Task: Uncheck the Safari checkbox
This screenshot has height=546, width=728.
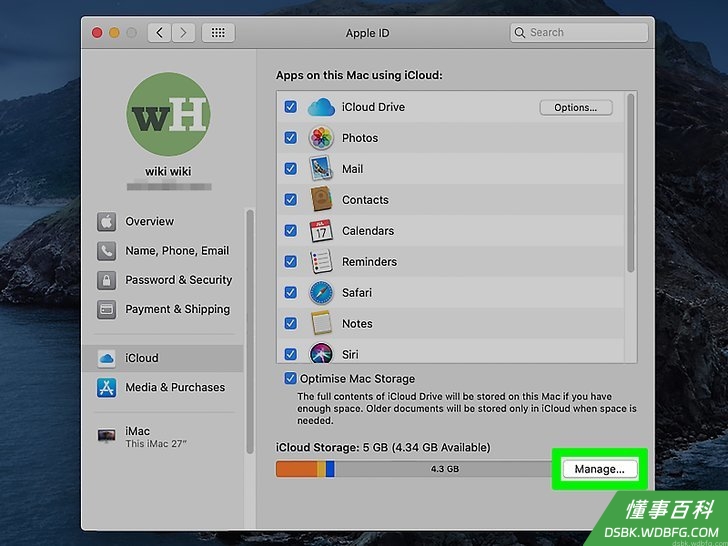Action: 291,292
